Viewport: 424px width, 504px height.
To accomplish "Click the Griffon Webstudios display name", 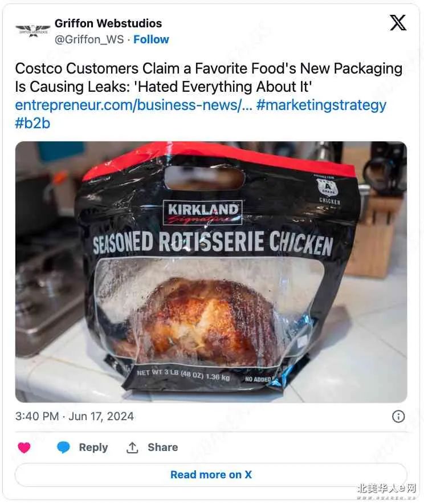I will coord(108,23).
